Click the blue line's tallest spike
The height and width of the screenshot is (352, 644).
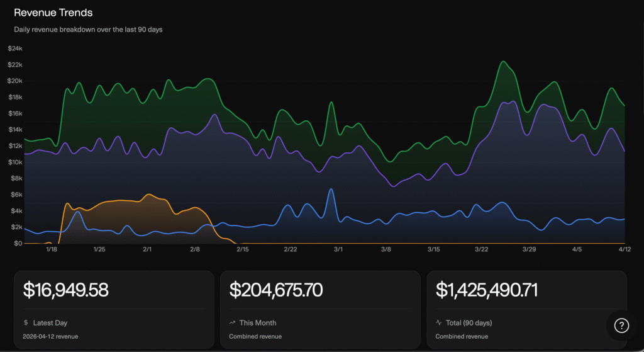click(x=331, y=189)
